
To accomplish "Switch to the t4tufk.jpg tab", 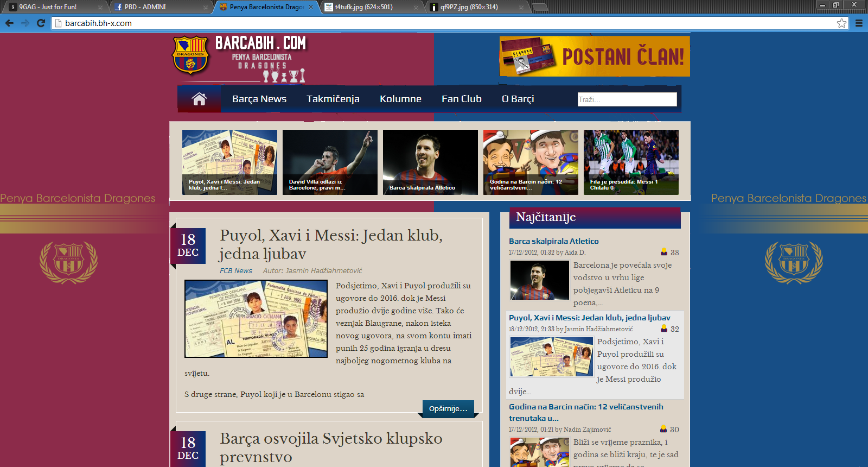I will pos(372,7).
